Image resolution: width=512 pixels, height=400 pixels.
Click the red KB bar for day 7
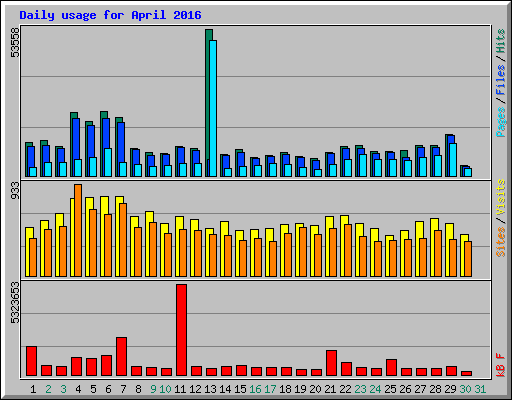click(121, 357)
